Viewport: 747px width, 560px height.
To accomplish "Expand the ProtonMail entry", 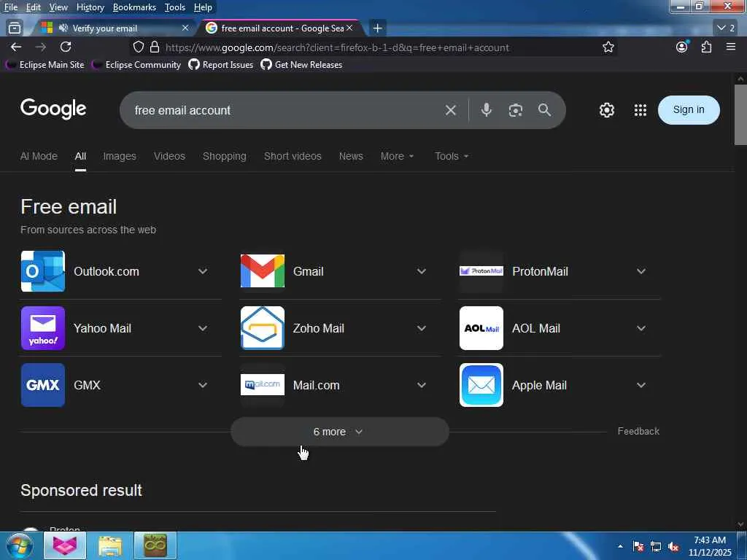I will pos(641,271).
